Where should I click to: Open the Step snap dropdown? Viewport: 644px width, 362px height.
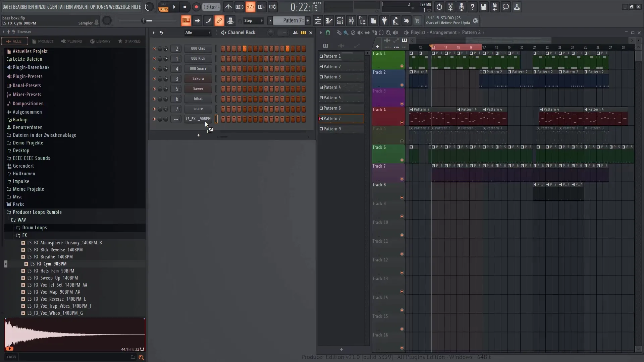pyautogui.click(x=254, y=21)
